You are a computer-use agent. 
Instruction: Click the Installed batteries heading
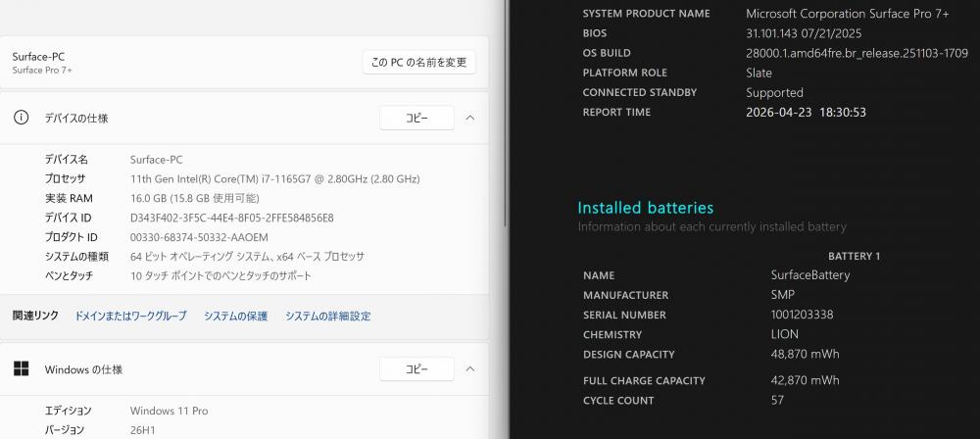pyautogui.click(x=646, y=208)
